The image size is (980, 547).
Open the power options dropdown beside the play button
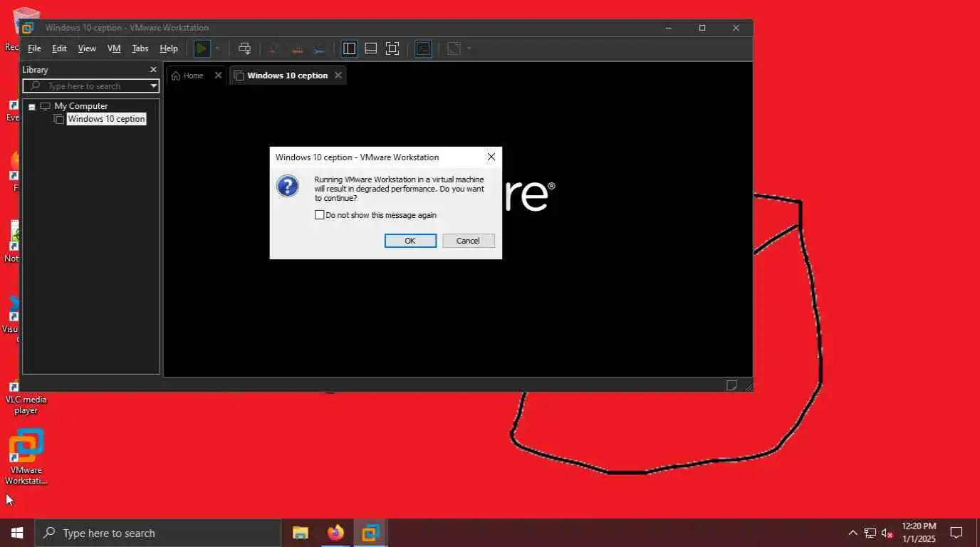217,48
